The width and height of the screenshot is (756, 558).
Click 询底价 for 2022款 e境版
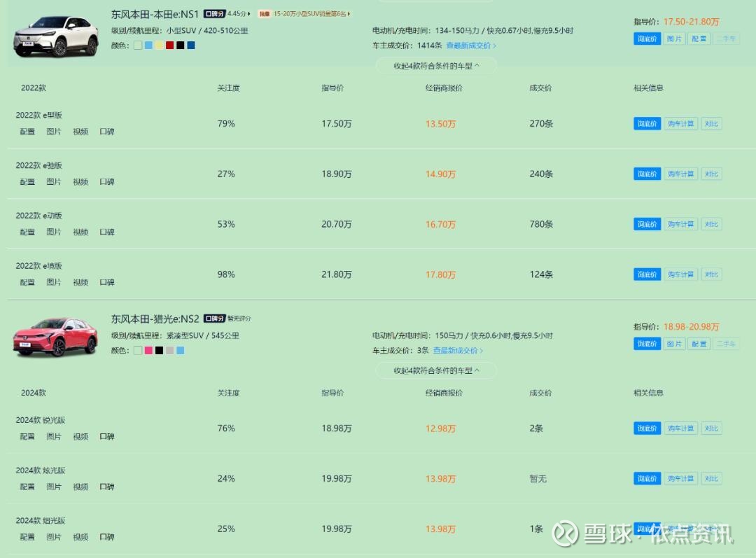click(647, 274)
